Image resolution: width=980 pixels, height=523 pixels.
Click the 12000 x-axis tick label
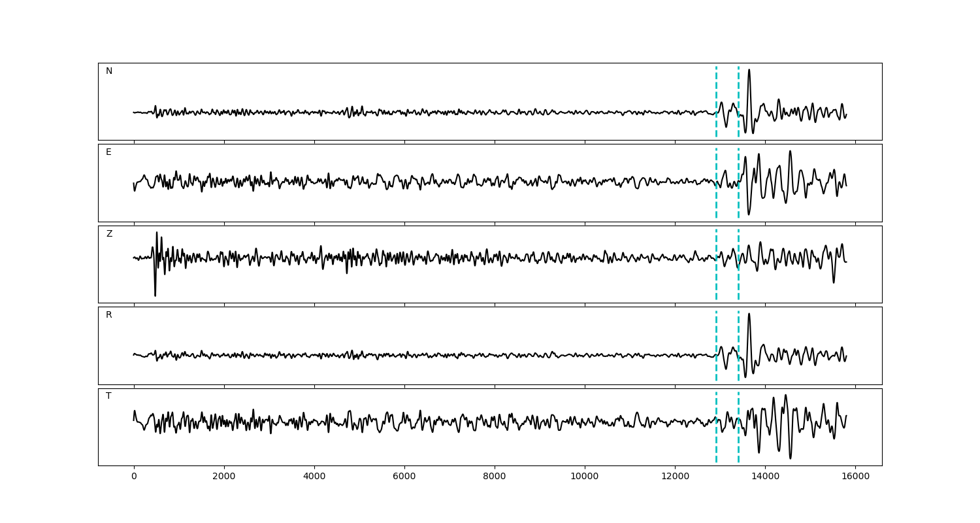pos(675,477)
